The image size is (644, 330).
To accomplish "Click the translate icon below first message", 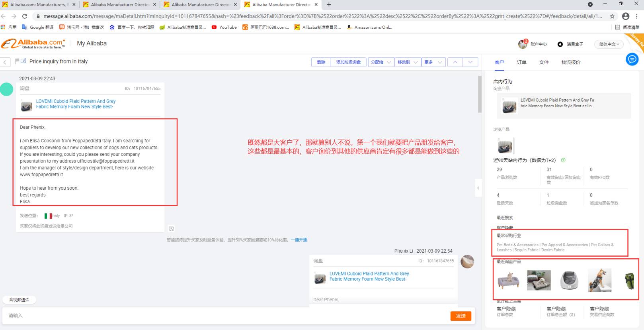I will click(171, 229).
